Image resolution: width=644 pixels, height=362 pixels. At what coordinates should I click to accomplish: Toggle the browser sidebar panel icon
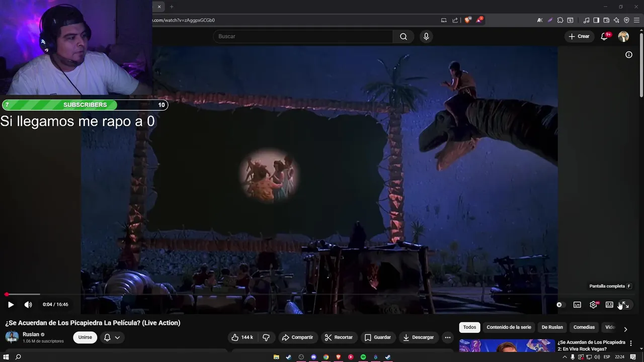pos(596,20)
